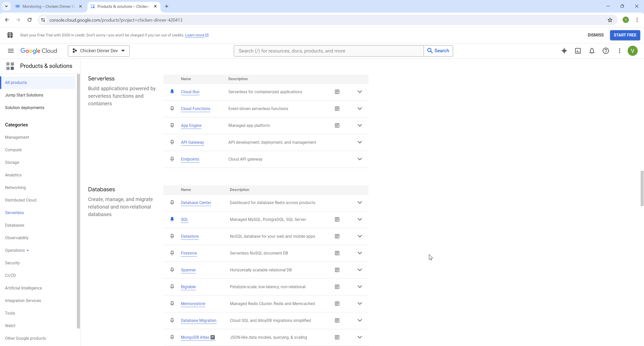Expand the App Engine row chevron
Image resolution: width=644 pixels, height=346 pixels.
coord(360,125)
